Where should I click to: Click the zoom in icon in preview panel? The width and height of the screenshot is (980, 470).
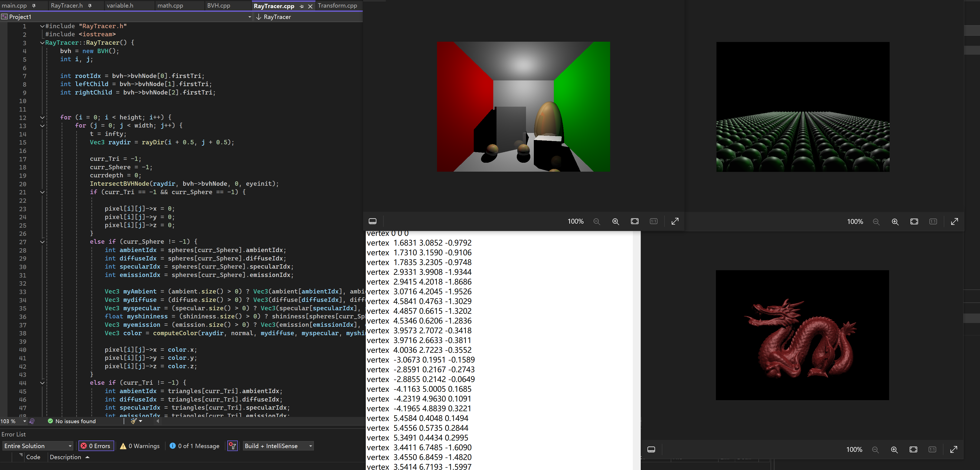pos(615,221)
